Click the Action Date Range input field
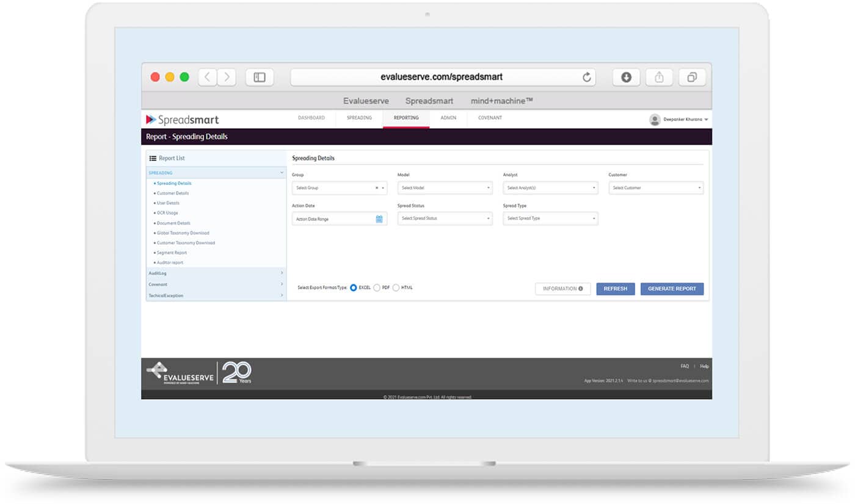Image resolution: width=855 pixels, height=504 pixels. 340,218
